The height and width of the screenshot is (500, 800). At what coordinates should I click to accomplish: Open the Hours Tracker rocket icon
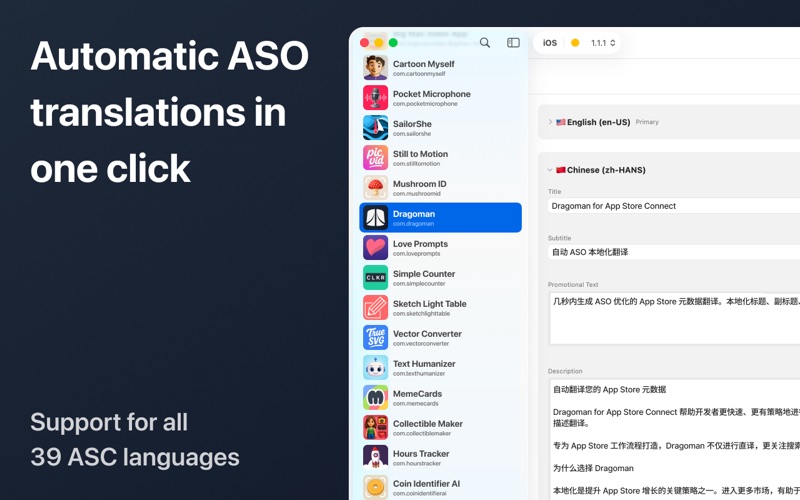pos(376,458)
